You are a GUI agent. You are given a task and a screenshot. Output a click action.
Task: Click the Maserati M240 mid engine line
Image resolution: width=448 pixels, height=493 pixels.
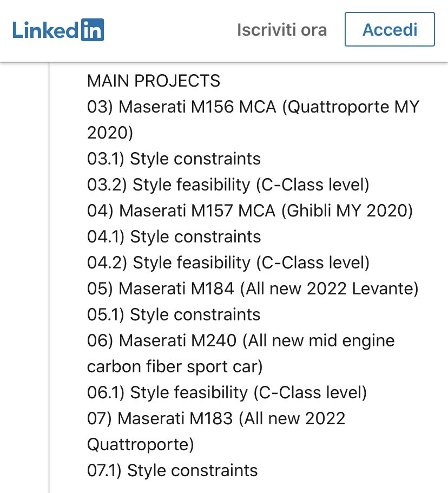[x=241, y=340]
